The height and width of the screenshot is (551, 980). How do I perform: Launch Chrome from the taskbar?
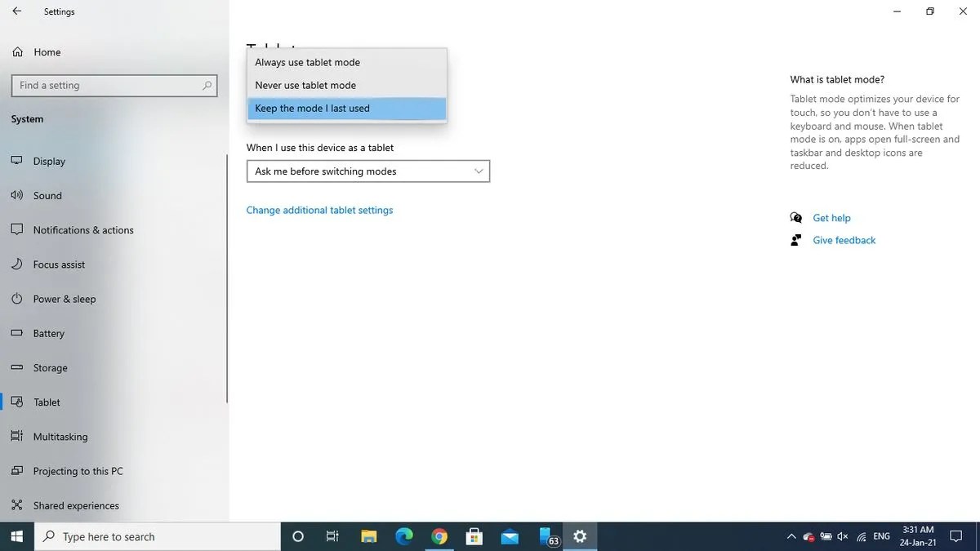[x=439, y=536]
